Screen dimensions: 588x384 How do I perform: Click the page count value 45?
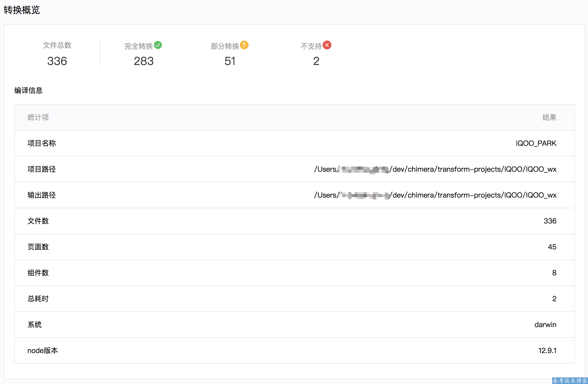click(552, 247)
